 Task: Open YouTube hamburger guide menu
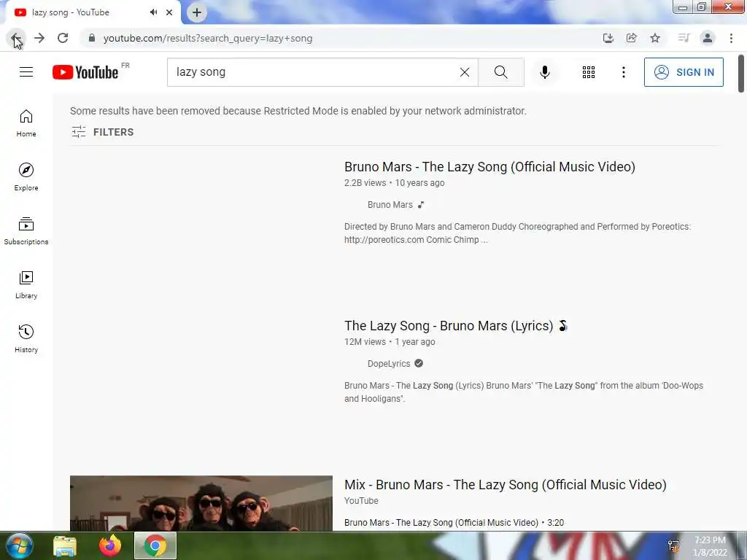(x=26, y=72)
